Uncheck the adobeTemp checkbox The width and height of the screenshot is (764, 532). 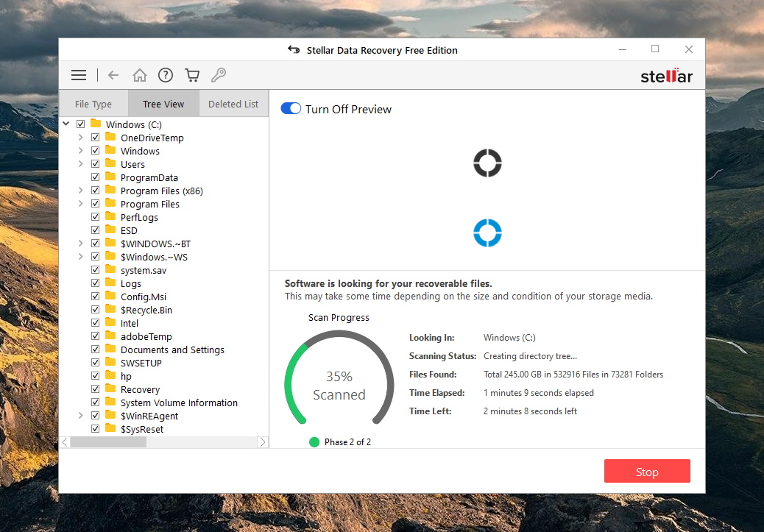tap(96, 336)
